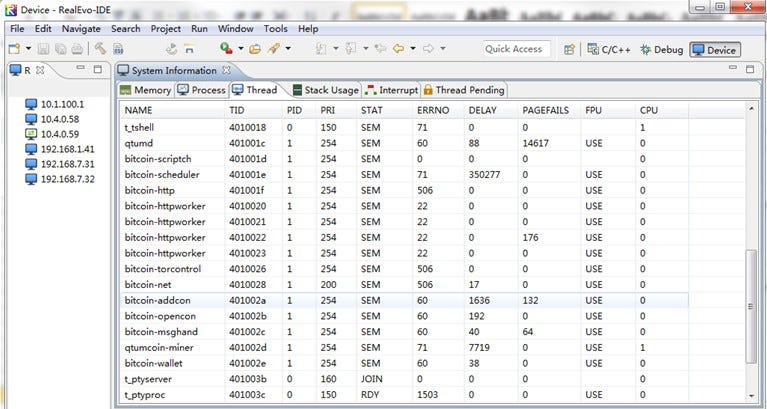Open the Edit menu
Screen dimensions: 767x409
tap(43, 29)
